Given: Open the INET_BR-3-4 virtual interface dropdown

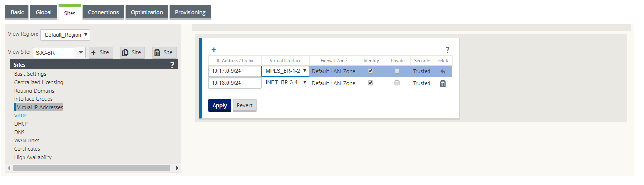Looking at the screenshot, I should [x=285, y=83].
